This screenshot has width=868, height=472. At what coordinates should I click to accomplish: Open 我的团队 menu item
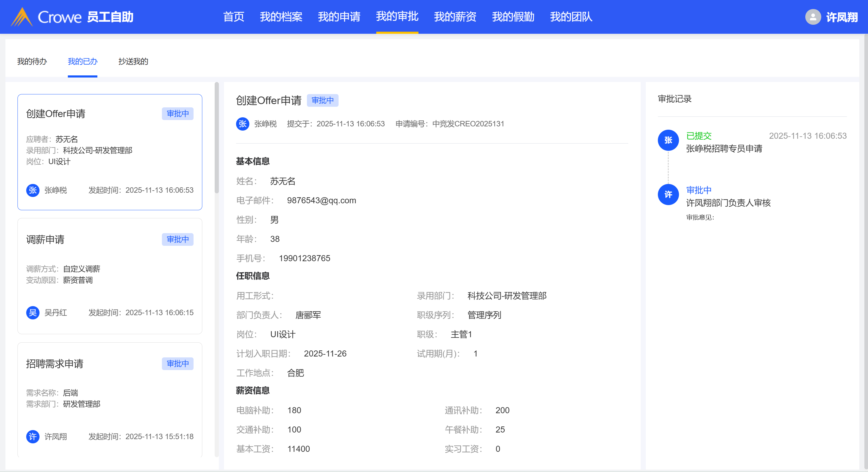(571, 17)
